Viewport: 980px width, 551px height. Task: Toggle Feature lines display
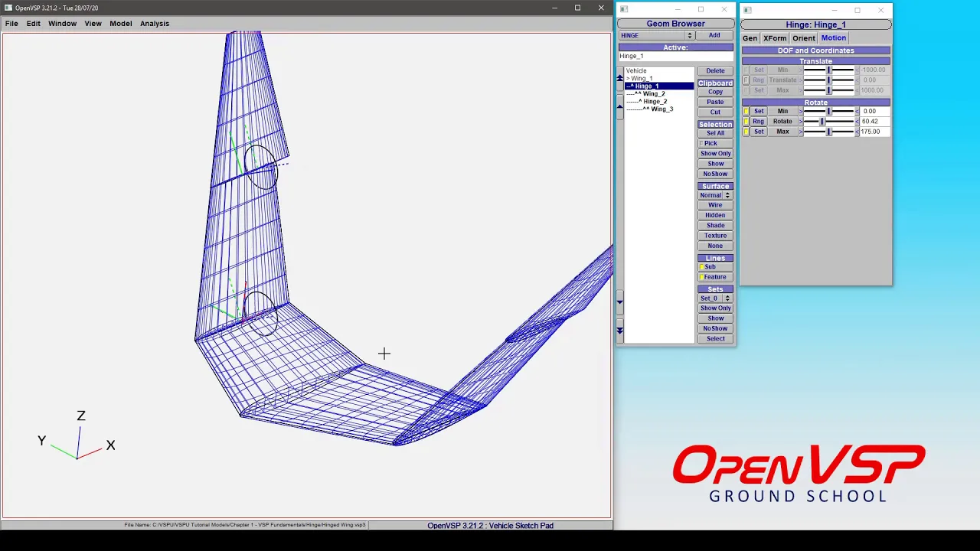point(715,277)
